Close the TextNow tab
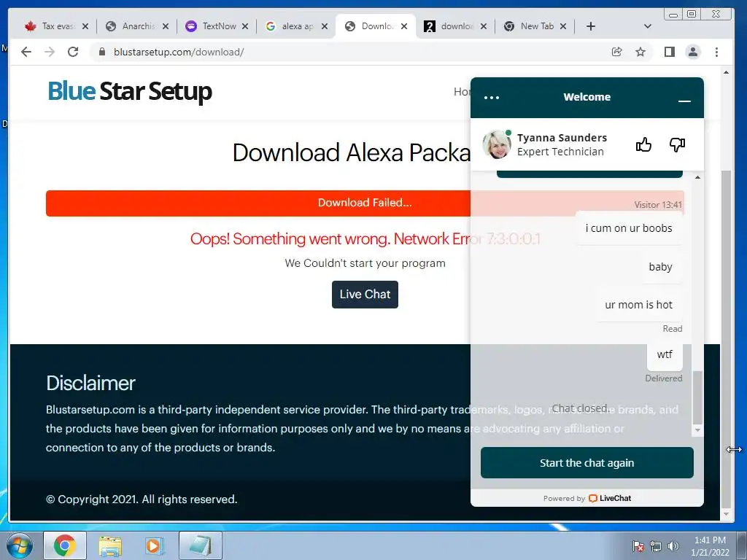The width and height of the screenshot is (747, 560). click(x=245, y=26)
